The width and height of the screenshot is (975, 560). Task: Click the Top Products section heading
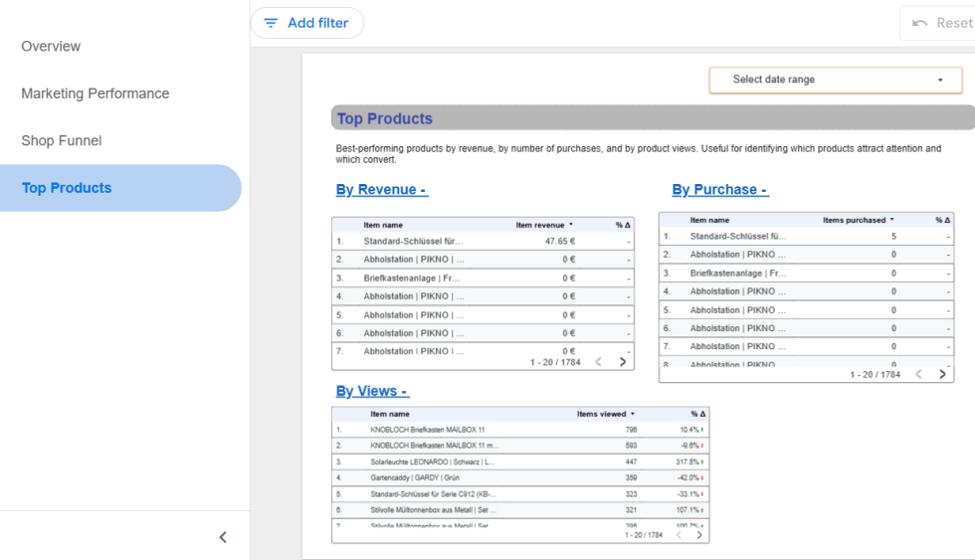pyautogui.click(x=384, y=118)
